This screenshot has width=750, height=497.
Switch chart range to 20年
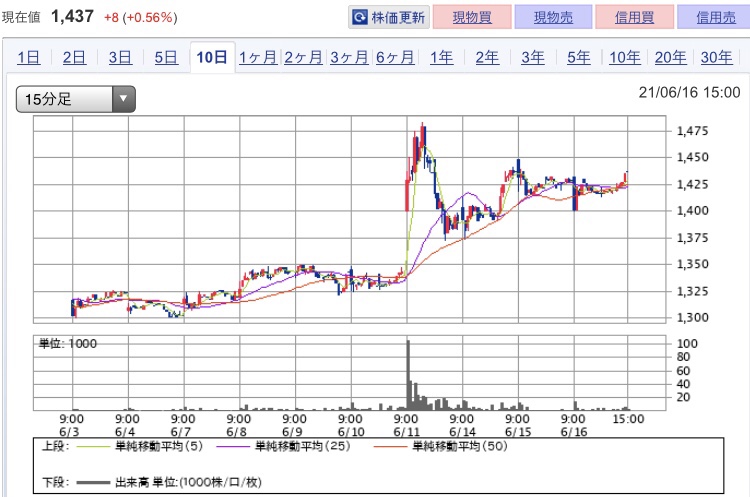[671, 57]
